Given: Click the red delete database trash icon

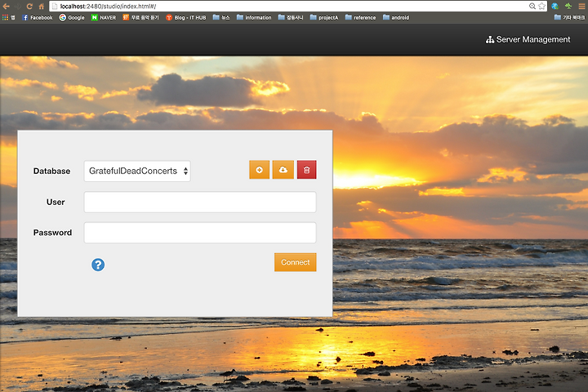Looking at the screenshot, I should [x=307, y=170].
